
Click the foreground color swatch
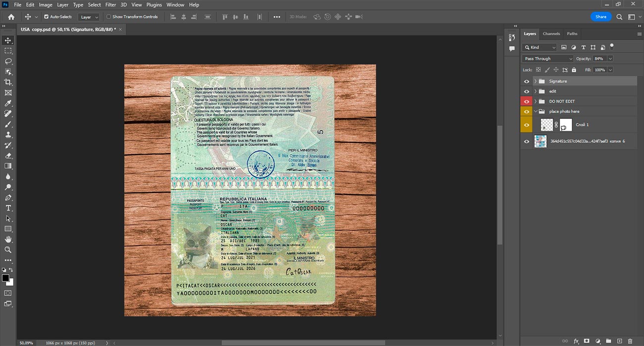click(5, 278)
